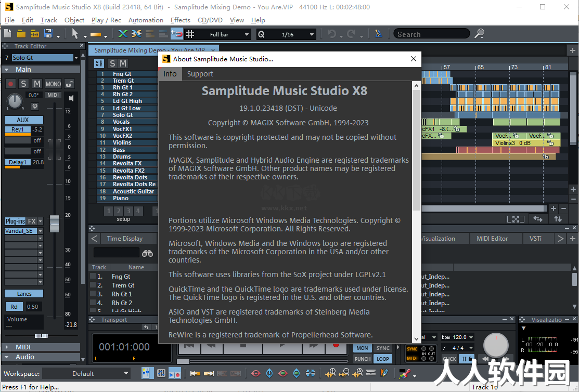The height and width of the screenshot is (392, 579).
Task: Click the load audio file folder icon
Action: coord(35,34)
